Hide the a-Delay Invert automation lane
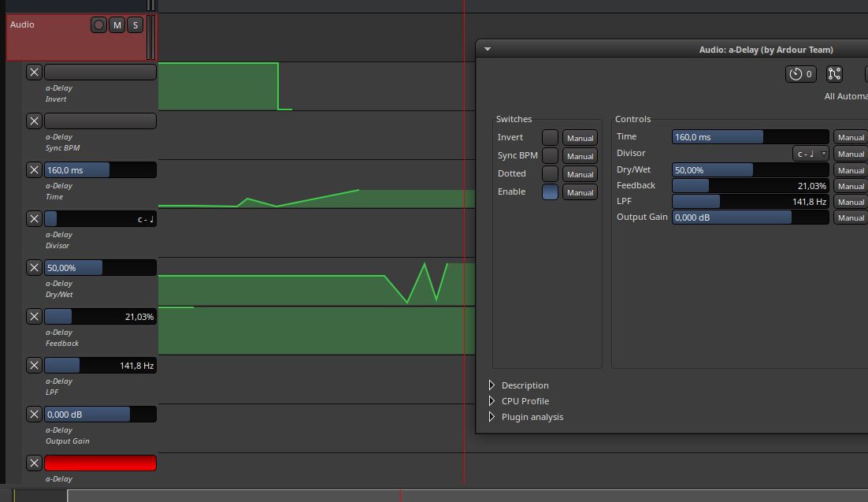 pyautogui.click(x=34, y=73)
